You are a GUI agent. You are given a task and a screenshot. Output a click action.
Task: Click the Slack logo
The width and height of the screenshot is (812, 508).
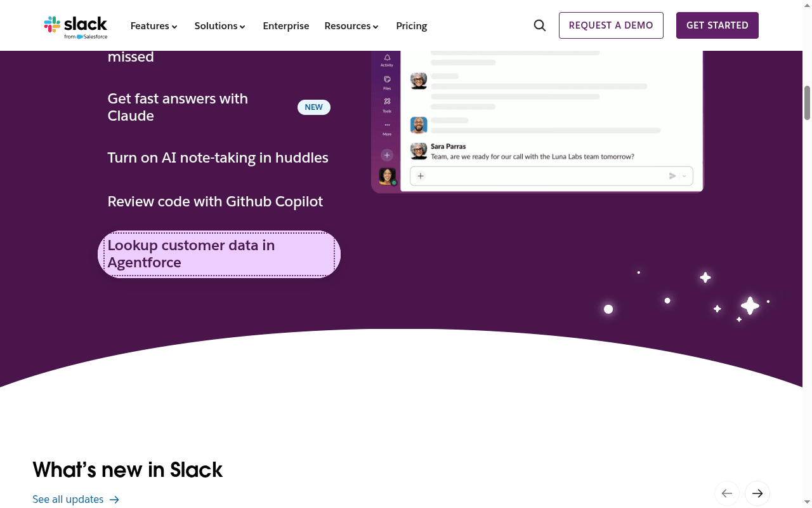[75, 26]
